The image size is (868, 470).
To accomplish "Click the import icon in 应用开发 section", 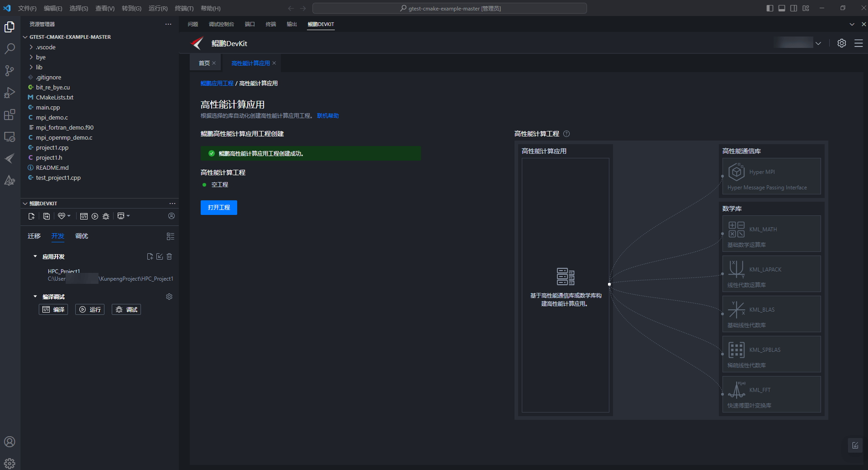I will (x=160, y=256).
